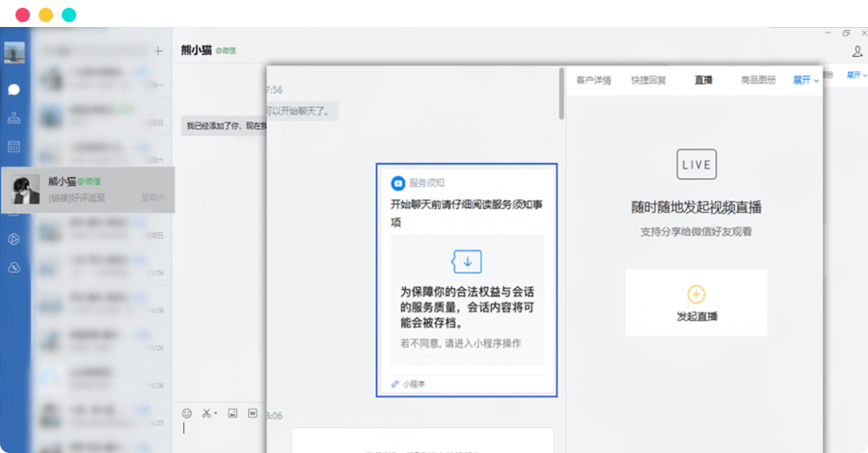This screenshot has height=453, width=868.
Task: Open the Calendar icon in blue sidebar
Action: coord(14,147)
